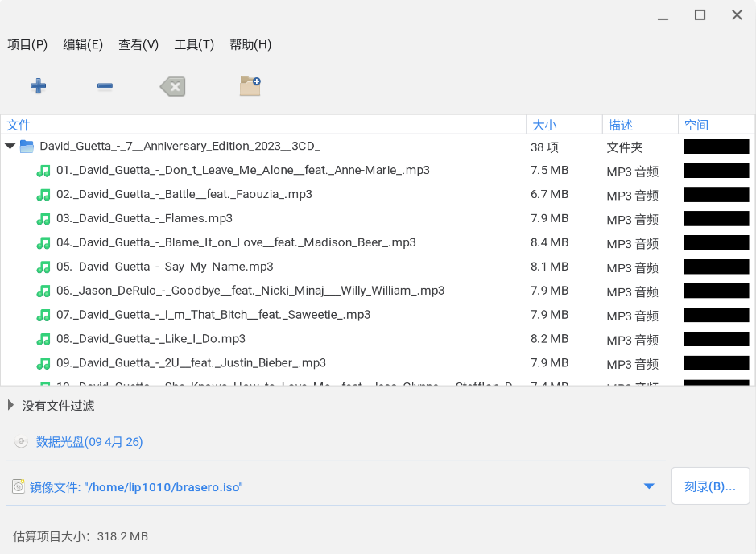
Task: Create a new folder with folder icon
Action: (250, 86)
